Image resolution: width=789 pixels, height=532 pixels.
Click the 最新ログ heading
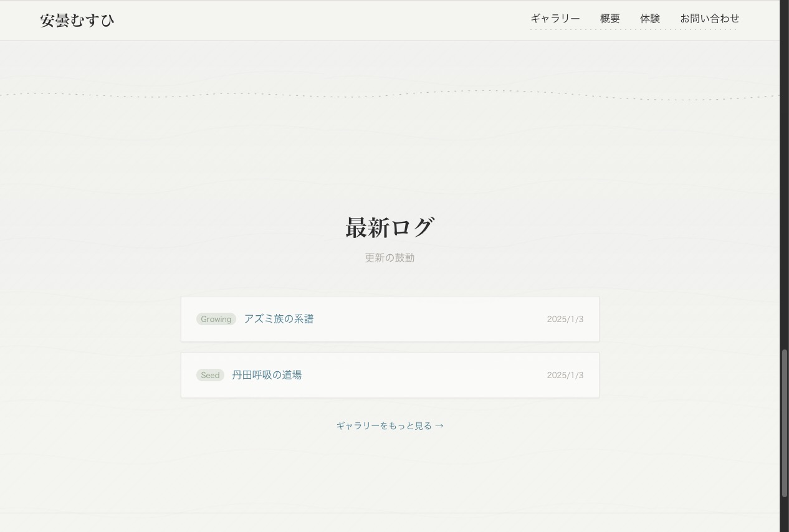(x=390, y=227)
